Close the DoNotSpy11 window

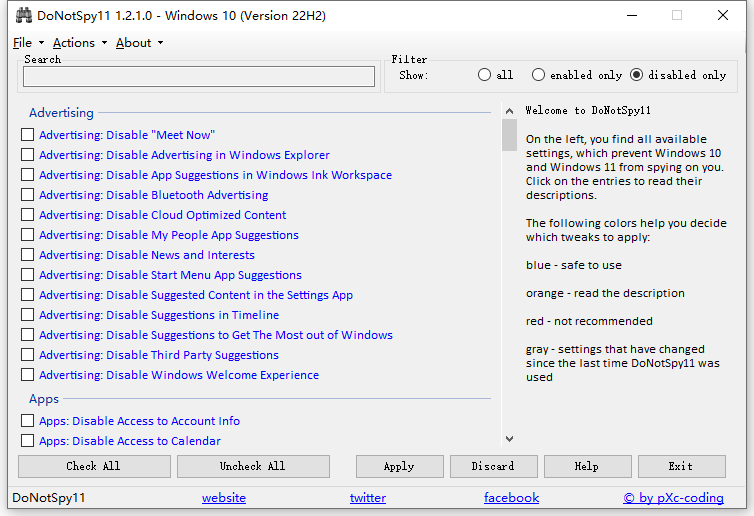(x=723, y=15)
